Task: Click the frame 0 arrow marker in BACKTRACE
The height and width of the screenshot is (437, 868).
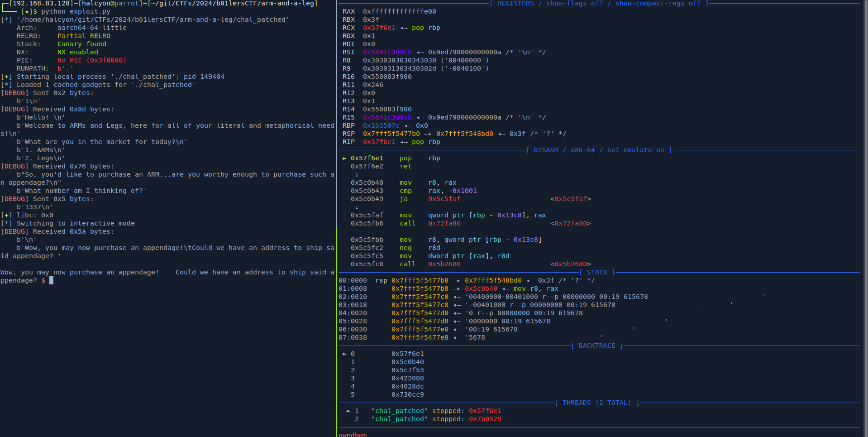Action: point(344,354)
